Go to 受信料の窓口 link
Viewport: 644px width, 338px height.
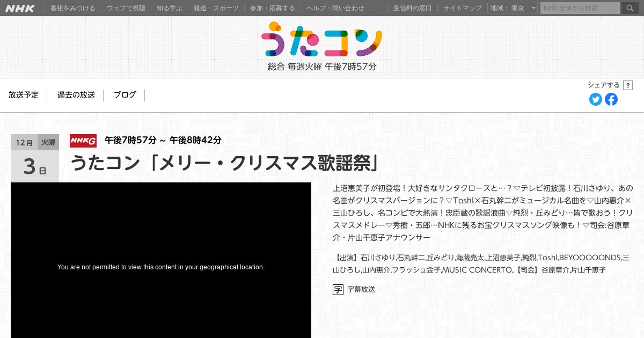(x=412, y=8)
